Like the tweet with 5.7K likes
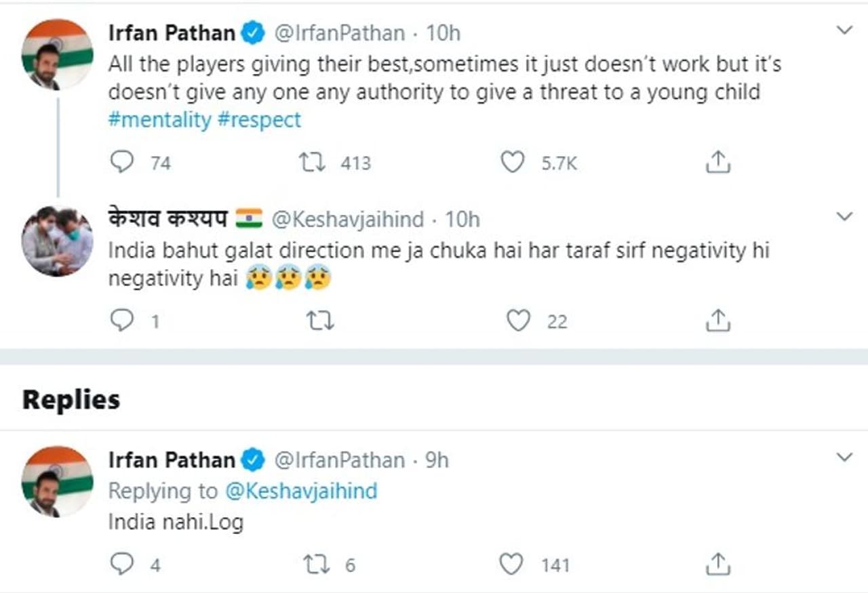Viewport: 868px width, 593px height. tap(513, 163)
